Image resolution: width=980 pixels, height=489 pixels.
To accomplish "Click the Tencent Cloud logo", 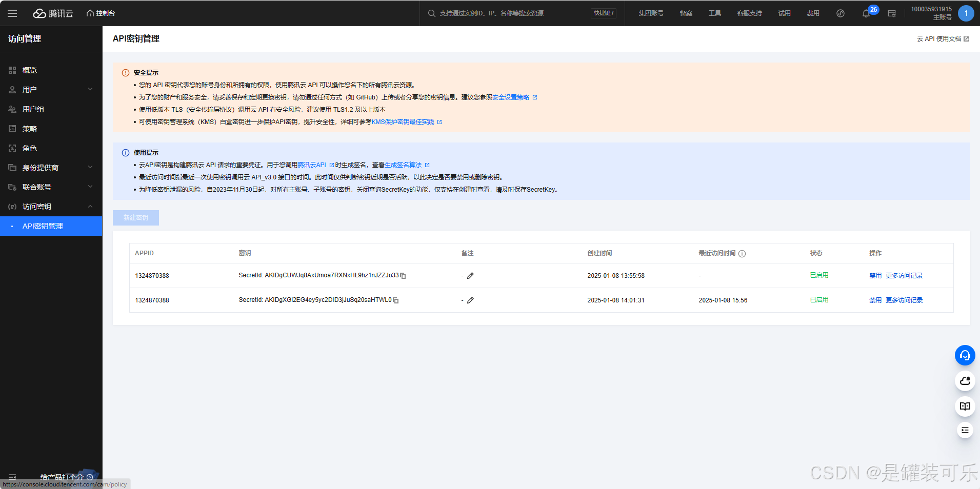I will point(53,13).
